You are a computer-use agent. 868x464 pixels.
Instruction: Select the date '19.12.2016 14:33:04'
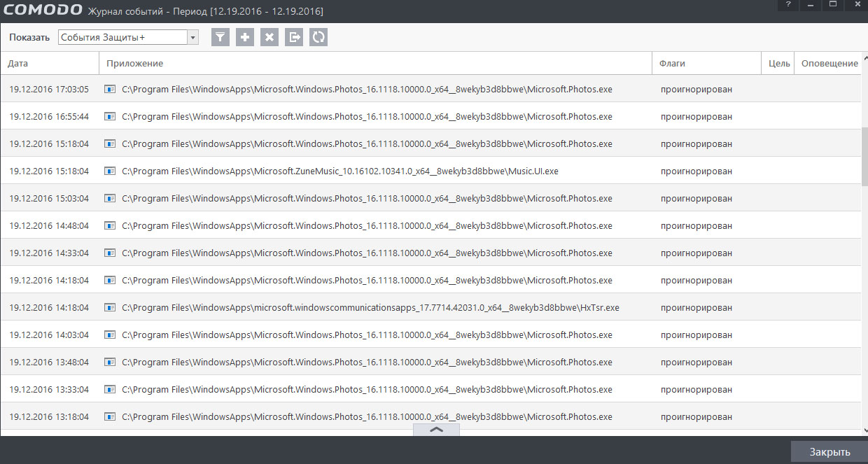click(x=49, y=253)
